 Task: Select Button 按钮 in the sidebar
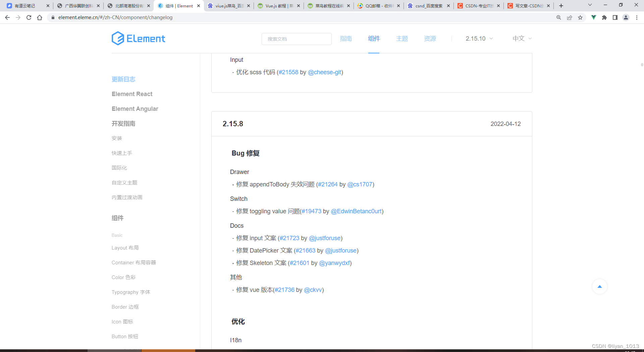(x=124, y=336)
